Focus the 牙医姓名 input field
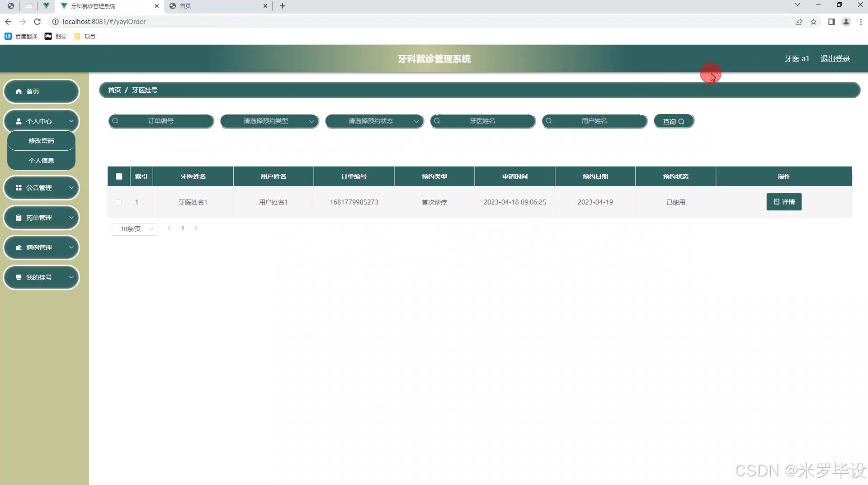Viewport: 868px width, 485px height. (x=483, y=121)
